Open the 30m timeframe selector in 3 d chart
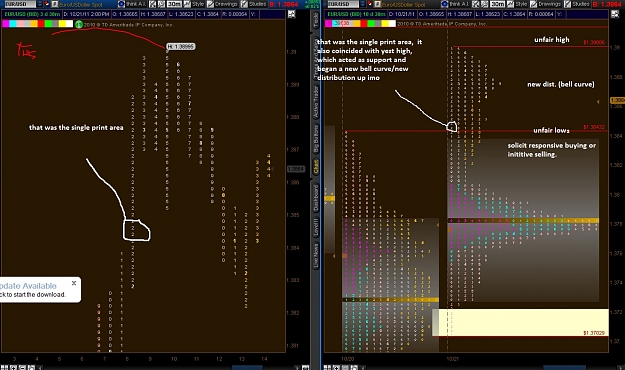The image size is (625, 370). (174, 4)
